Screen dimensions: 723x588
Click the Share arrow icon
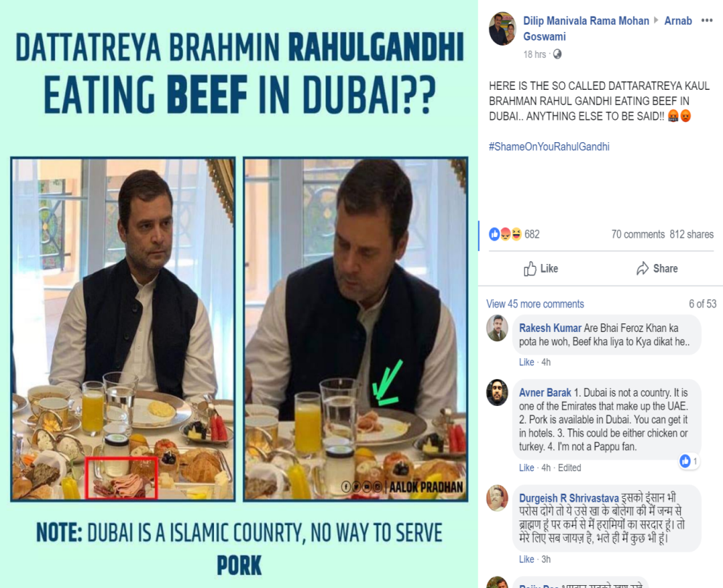(x=643, y=268)
